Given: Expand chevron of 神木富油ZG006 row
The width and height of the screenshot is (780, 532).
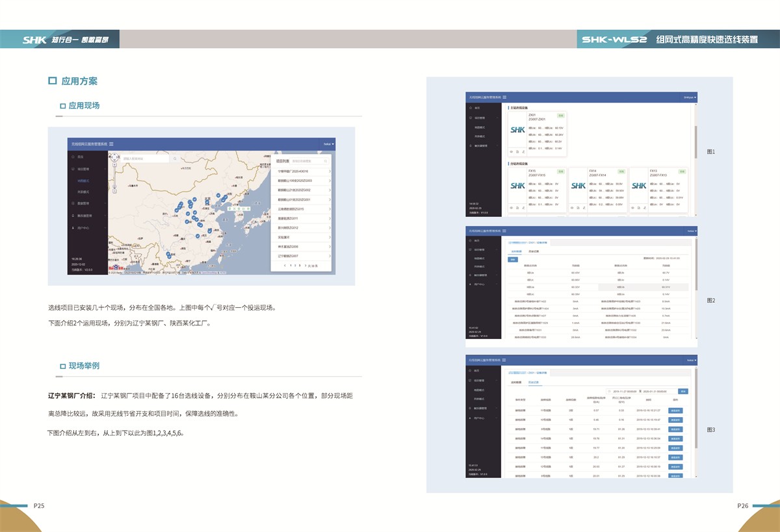Looking at the screenshot, I should (x=330, y=246).
